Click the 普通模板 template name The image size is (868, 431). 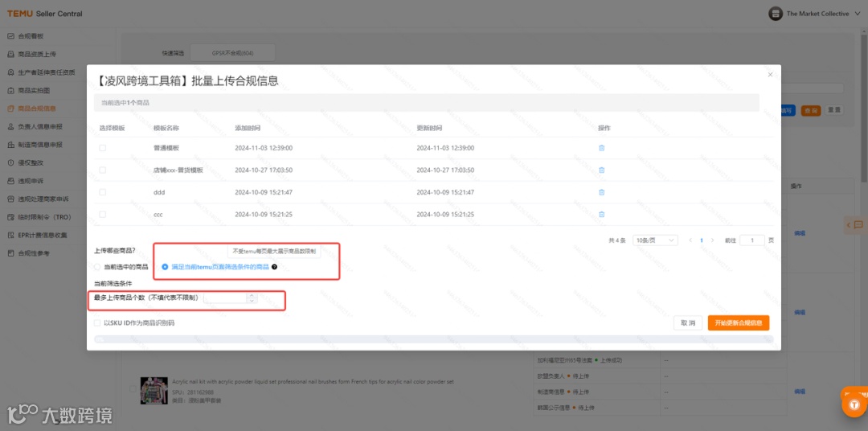pyautogui.click(x=166, y=148)
